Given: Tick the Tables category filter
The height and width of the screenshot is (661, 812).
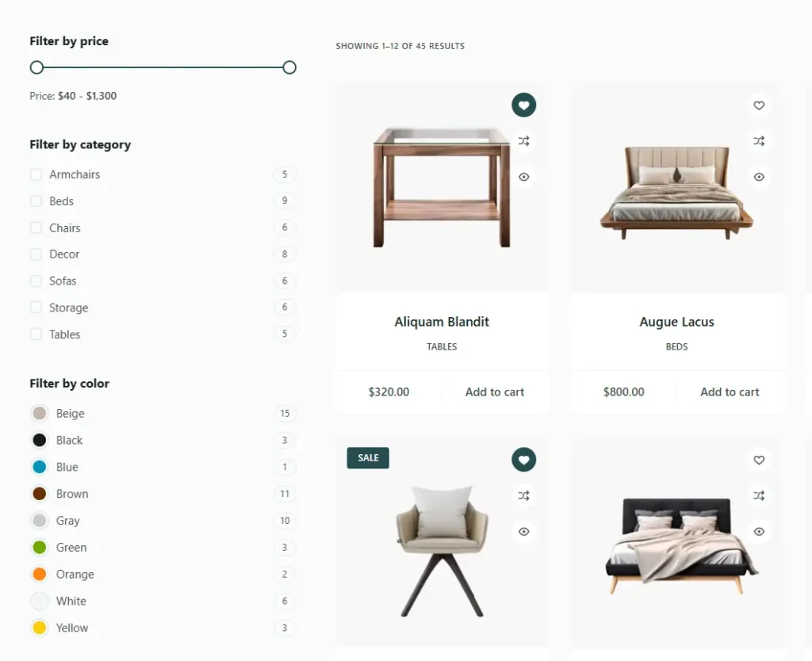Looking at the screenshot, I should (36, 334).
